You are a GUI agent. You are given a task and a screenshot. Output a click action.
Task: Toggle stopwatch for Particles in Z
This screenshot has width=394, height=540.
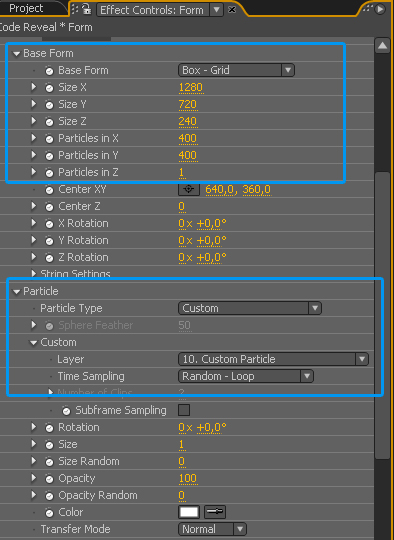[x=49, y=173]
